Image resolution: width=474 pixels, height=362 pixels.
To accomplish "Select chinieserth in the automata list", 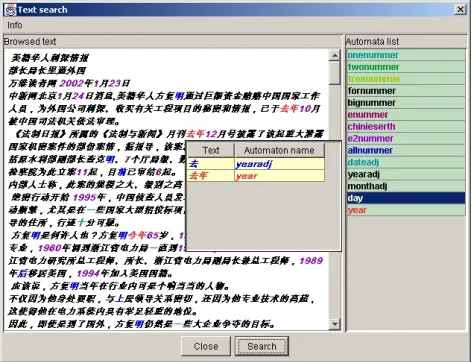I will pyautogui.click(x=406, y=127).
